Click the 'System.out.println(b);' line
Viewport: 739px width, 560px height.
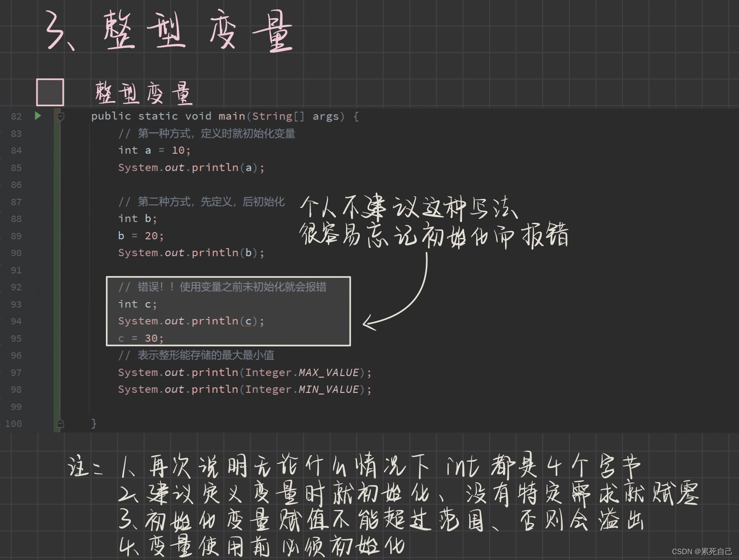[191, 253]
